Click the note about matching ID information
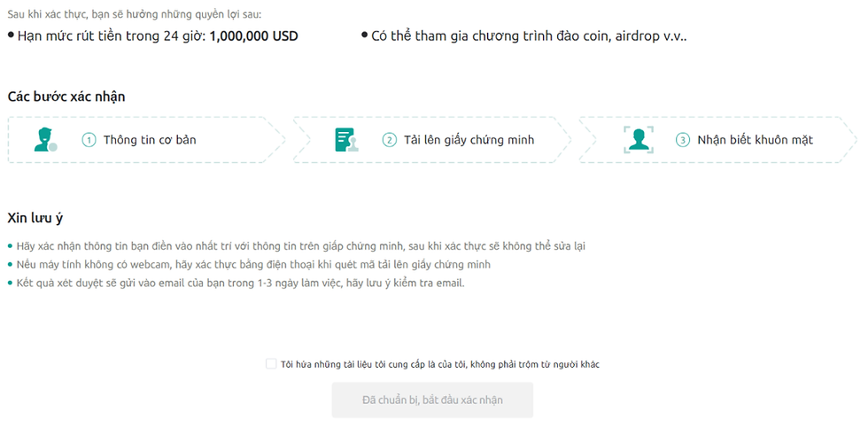This screenshot has height=427, width=868. pos(300,246)
